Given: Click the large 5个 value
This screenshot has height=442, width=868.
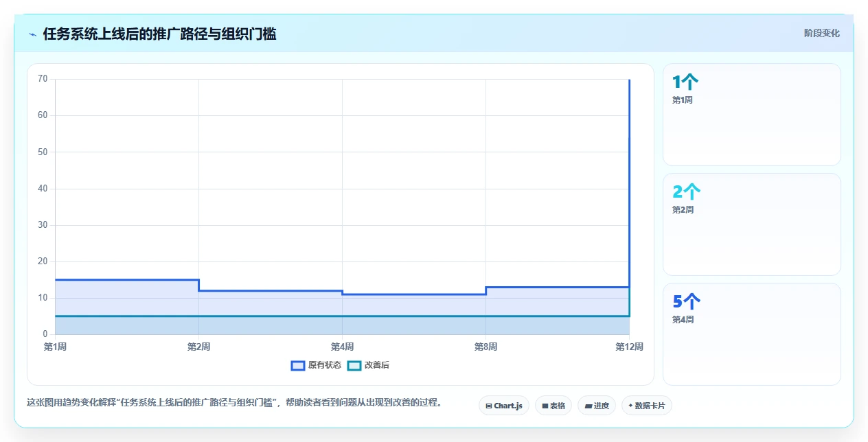Looking at the screenshot, I should tap(686, 302).
